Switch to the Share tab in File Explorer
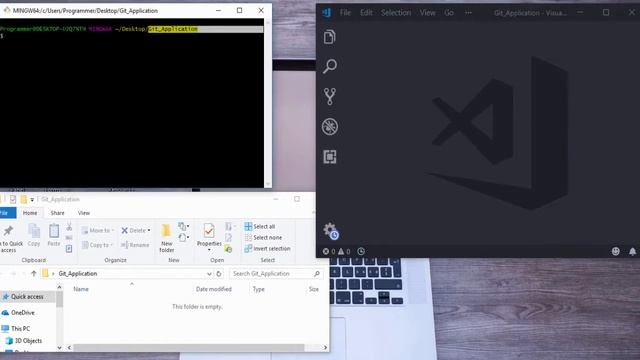The image size is (640, 360). (58, 213)
